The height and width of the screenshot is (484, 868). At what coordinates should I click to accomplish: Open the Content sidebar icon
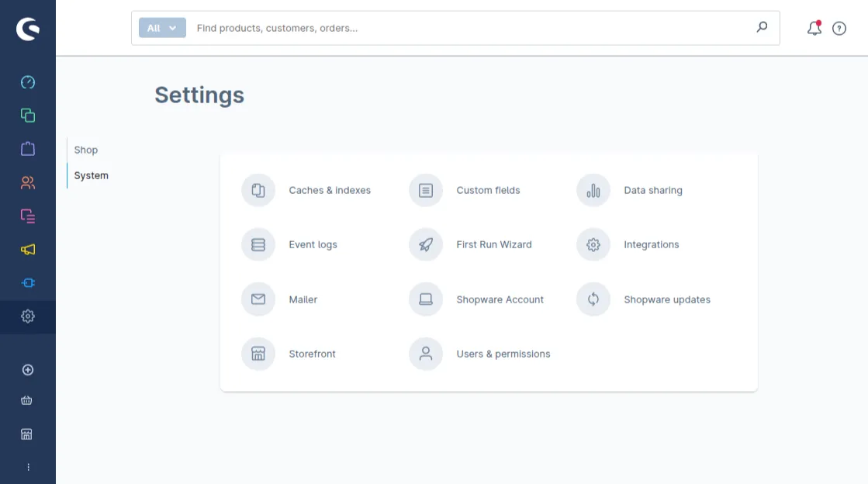[x=28, y=216]
